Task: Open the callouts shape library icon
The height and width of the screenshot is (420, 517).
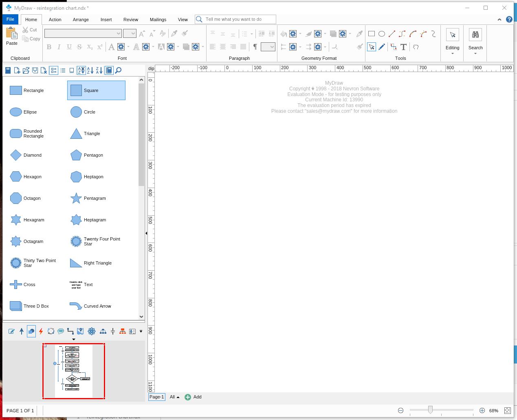Action: (61, 331)
